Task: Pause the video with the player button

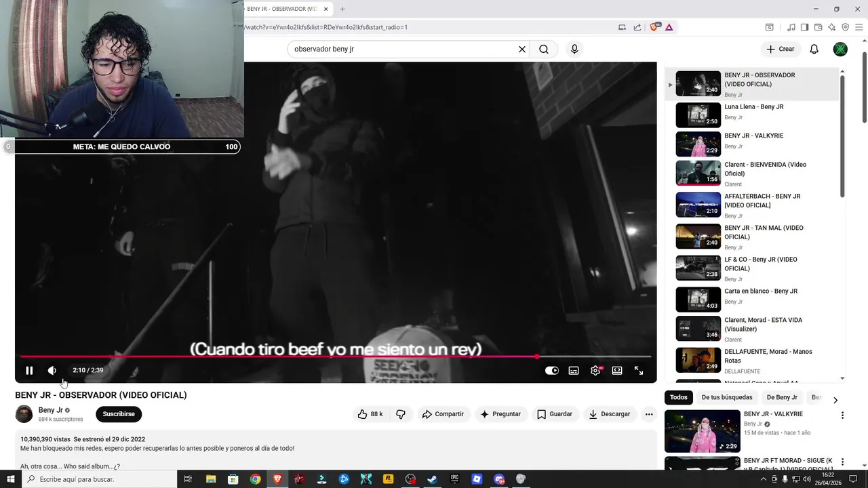Action: 29,370
